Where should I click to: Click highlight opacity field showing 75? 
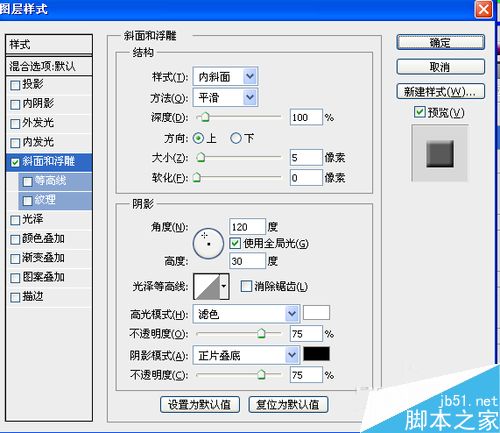pyautogui.click(x=306, y=333)
